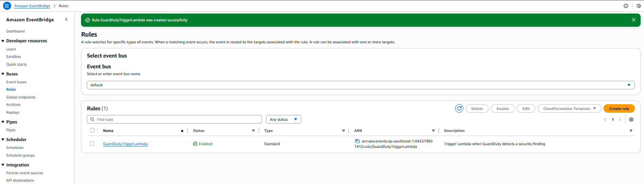Open the Any status filter dropdown

(x=283, y=119)
